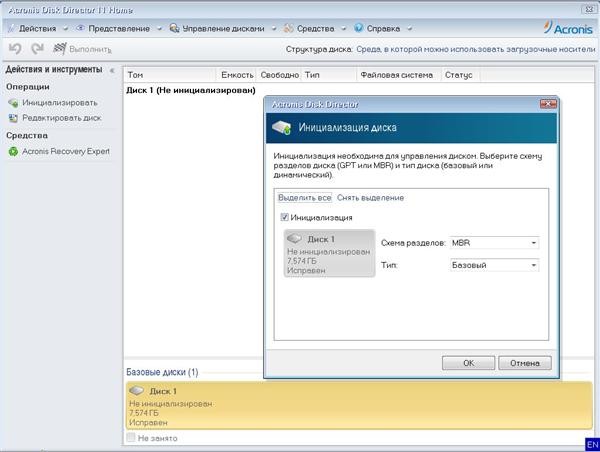
Task: Click the EN language indicator
Action: pyautogui.click(x=592, y=445)
